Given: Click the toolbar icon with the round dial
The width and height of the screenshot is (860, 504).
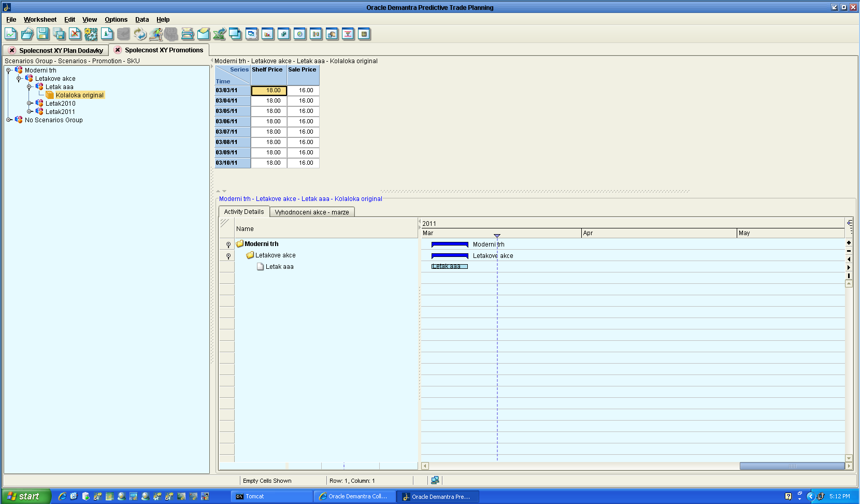Looking at the screenshot, I should 300,34.
